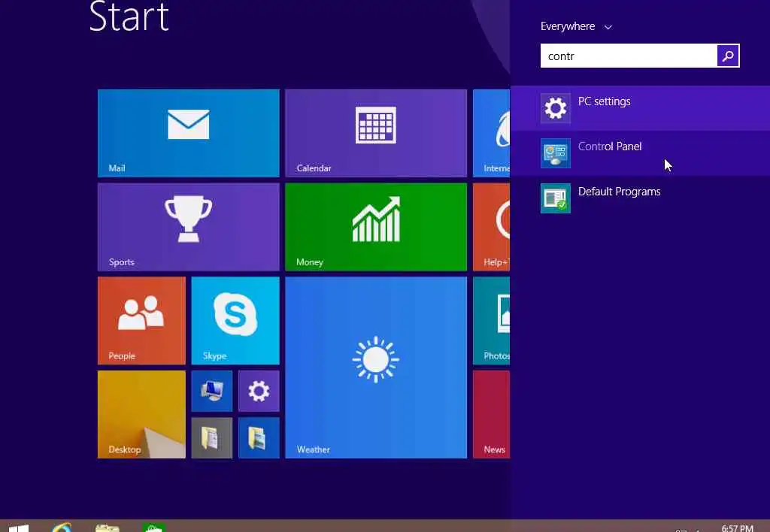Click the Control Panel result icon
Screen dimensions: 770x532
point(556,153)
